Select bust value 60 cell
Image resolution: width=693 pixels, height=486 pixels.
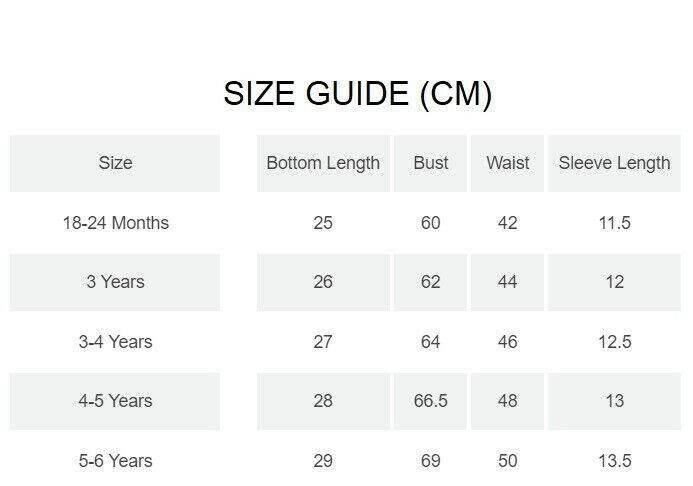[431, 223]
